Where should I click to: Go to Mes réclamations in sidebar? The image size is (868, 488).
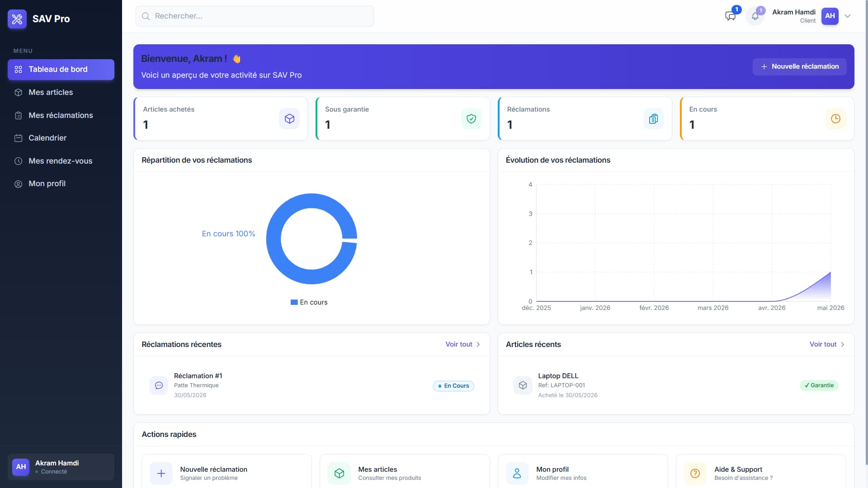(x=61, y=115)
